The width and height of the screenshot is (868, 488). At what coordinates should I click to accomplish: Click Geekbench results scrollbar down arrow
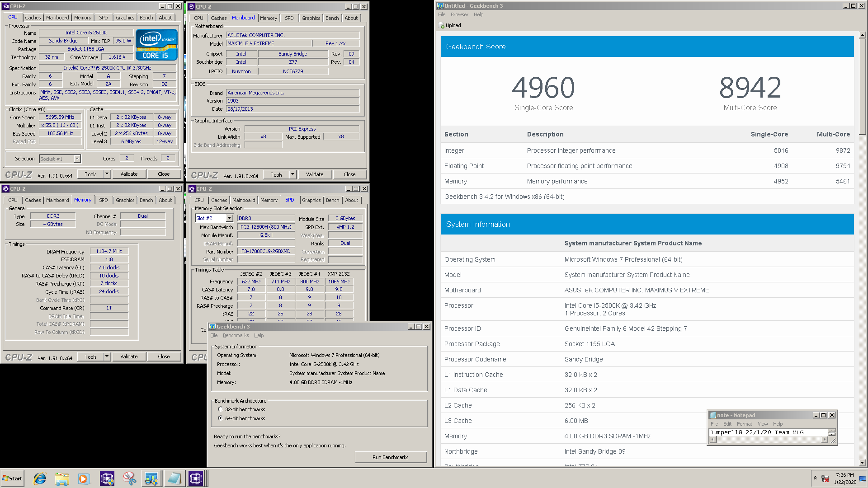(862, 463)
